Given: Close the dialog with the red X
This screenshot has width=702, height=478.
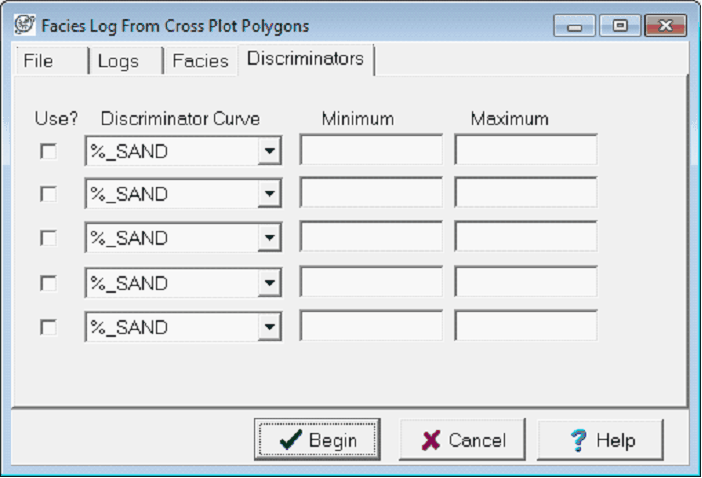Looking at the screenshot, I should [664, 26].
